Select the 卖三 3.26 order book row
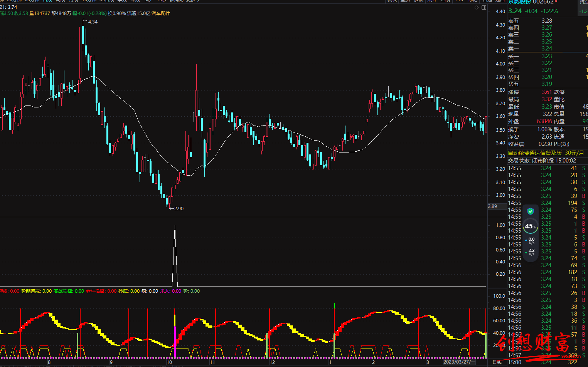588x367 pixels. [548, 35]
